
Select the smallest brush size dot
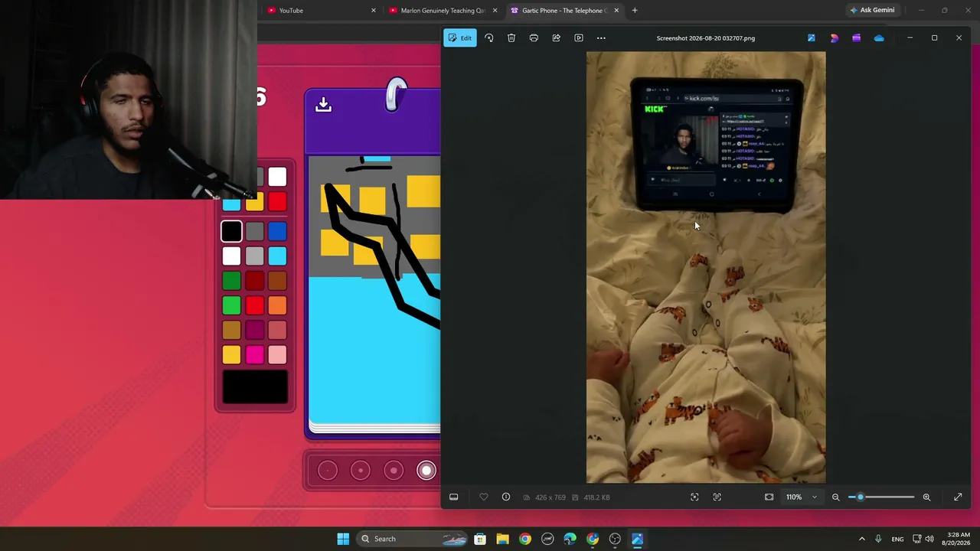[x=327, y=471]
